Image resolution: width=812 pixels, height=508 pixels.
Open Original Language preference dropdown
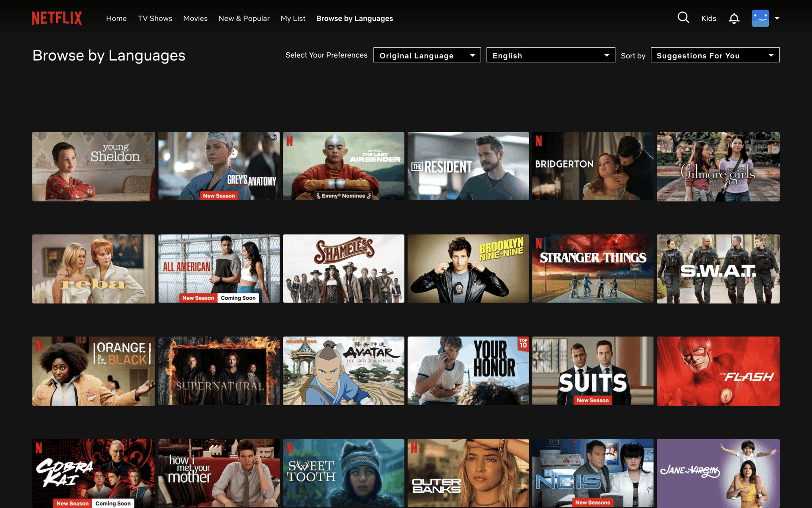pos(427,55)
